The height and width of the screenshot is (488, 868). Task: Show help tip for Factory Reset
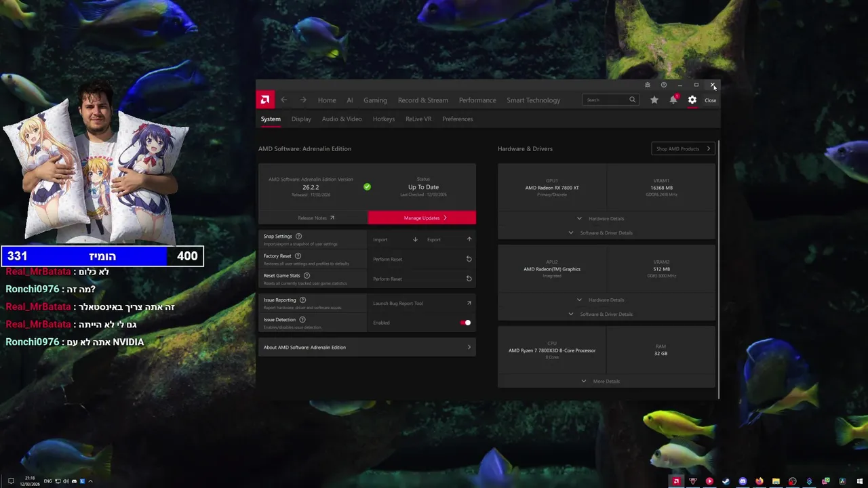pyautogui.click(x=298, y=256)
